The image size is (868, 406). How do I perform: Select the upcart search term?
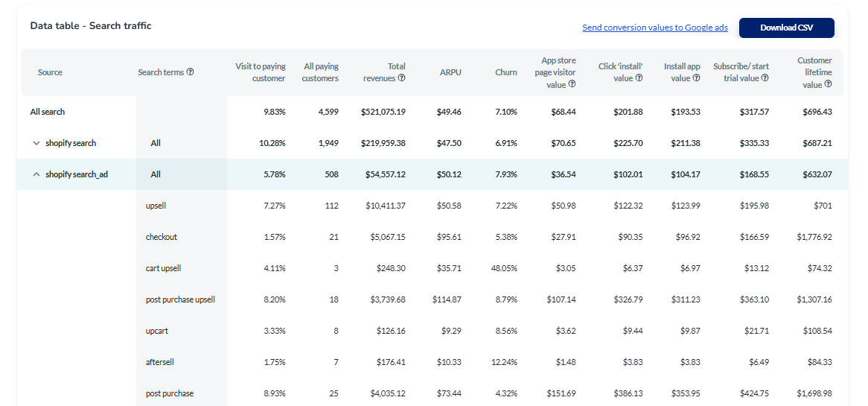tap(156, 331)
